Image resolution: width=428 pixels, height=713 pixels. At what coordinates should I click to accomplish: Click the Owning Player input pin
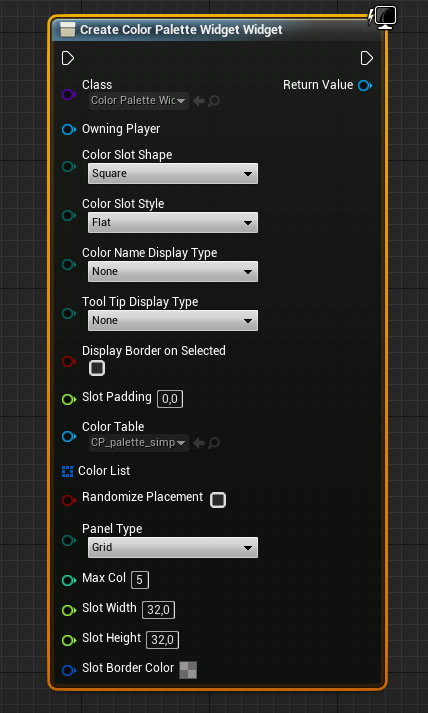point(69,130)
